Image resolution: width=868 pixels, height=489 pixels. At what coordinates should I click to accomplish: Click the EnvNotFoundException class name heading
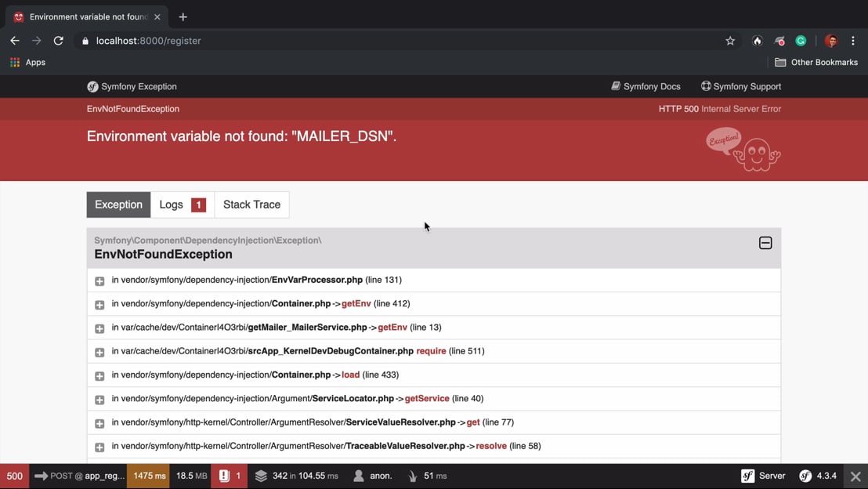(163, 254)
